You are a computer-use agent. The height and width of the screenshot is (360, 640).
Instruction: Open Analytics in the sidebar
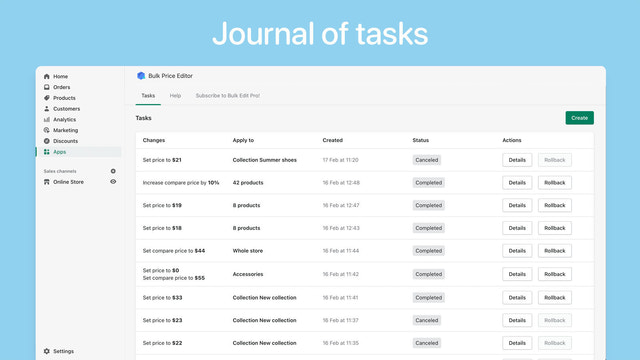click(64, 119)
